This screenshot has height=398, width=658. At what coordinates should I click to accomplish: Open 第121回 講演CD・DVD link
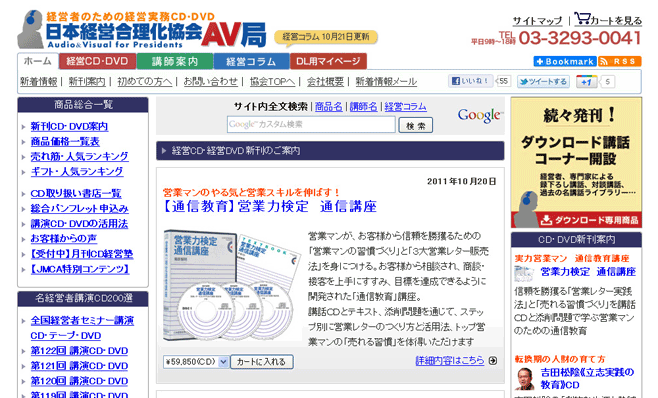click(x=79, y=366)
